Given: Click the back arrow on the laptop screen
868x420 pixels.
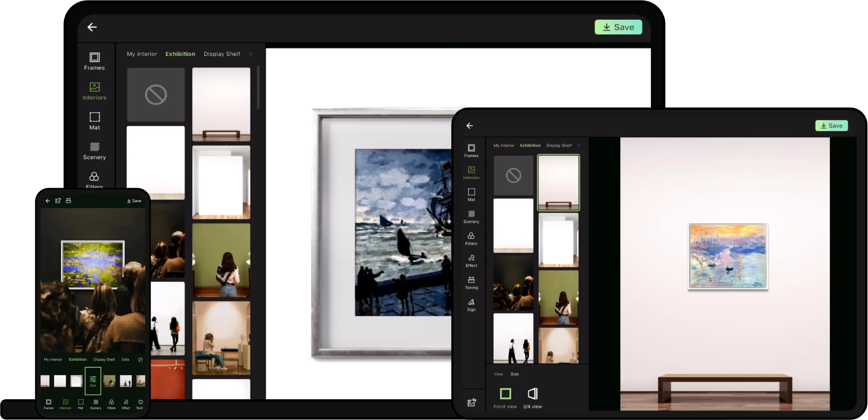Looking at the screenshot, I should [92, 27].
